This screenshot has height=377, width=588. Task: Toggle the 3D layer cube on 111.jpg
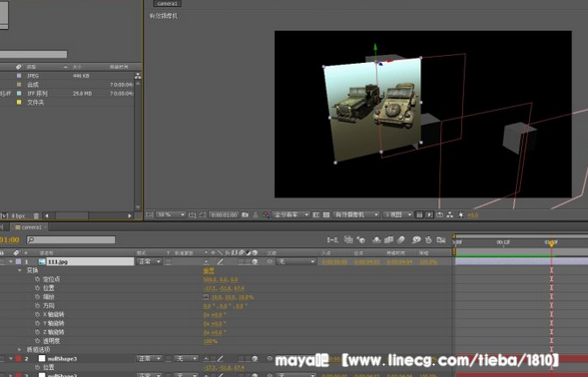pos(255,261)
